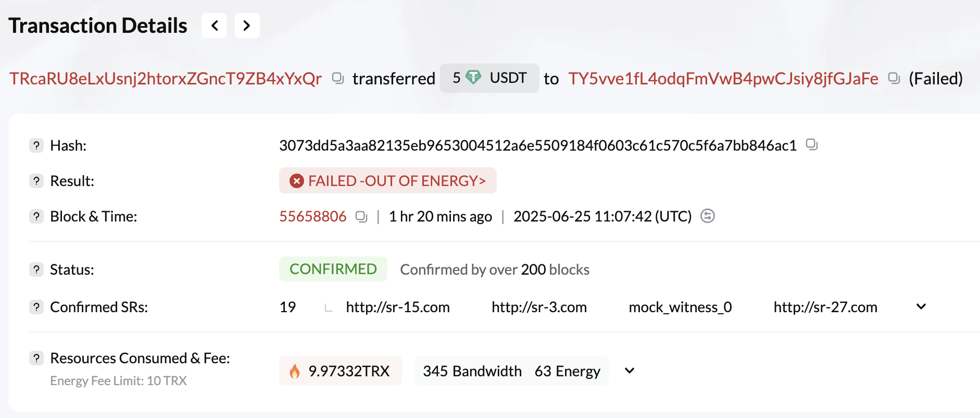Expand FAILED -OUT OF ENERGY result
This screenshot has height=418, width=980.
pos(388,181)
